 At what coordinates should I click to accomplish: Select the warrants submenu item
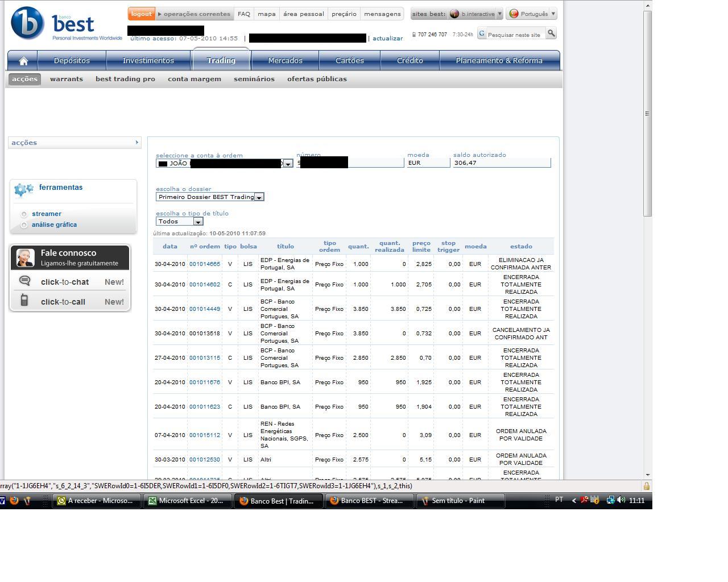(67, 79)
